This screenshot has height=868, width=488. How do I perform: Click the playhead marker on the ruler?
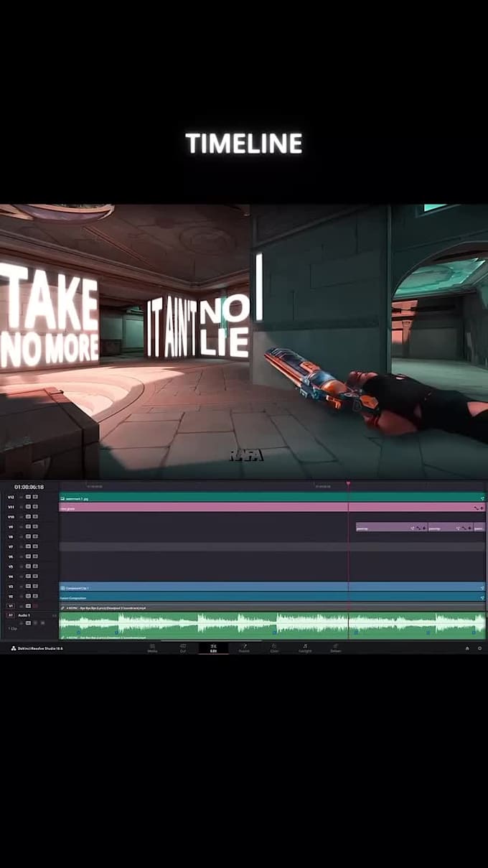[x=348, y=485]
